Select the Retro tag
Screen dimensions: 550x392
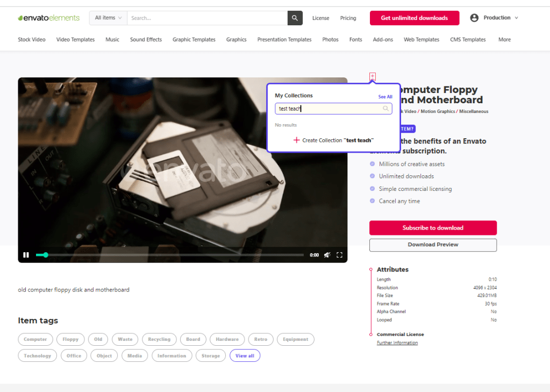pyautogui.click(x=261, y=339)
